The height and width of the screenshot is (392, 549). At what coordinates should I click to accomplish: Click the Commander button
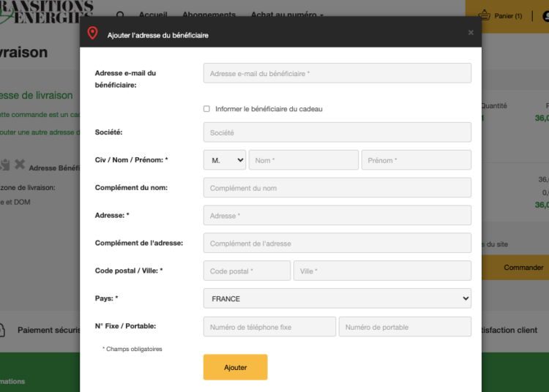[523, 268]
